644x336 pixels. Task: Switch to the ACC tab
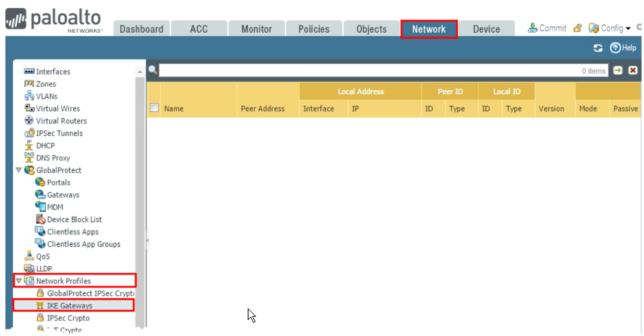[x=199, y=29]
